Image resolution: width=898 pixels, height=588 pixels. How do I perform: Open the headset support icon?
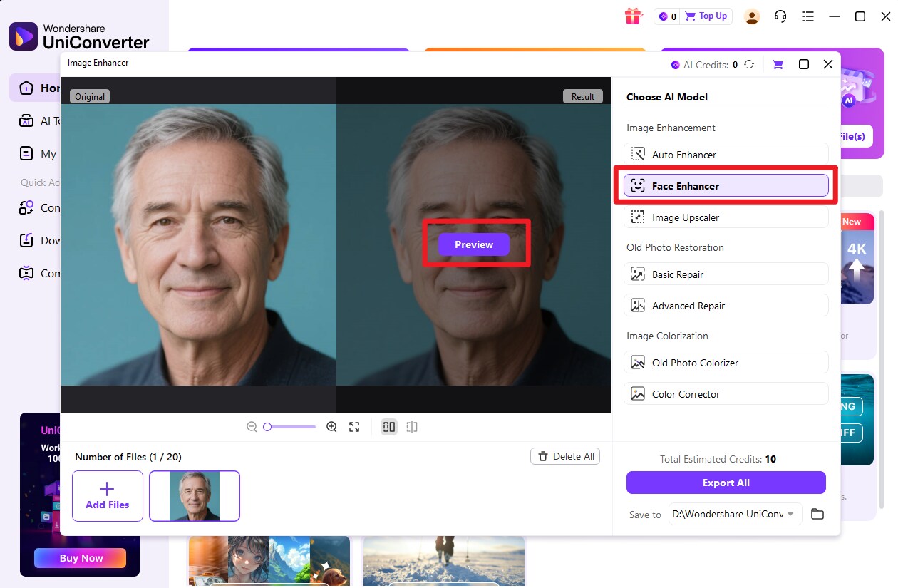pyautogui.click(x=780, y=16)
